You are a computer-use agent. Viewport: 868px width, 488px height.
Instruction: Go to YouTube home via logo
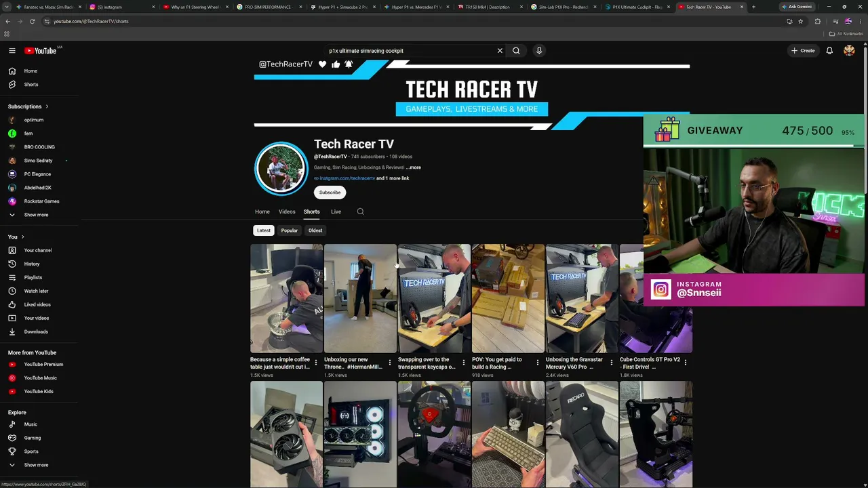(41, 51)
